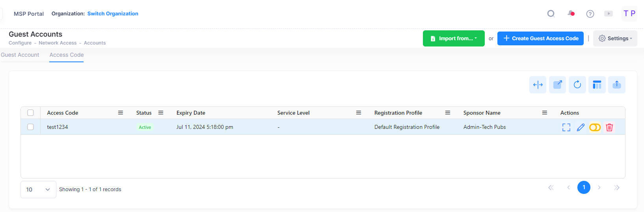Click the video tutorial play icon
The image size is (644, 212).
pos(609,14)
